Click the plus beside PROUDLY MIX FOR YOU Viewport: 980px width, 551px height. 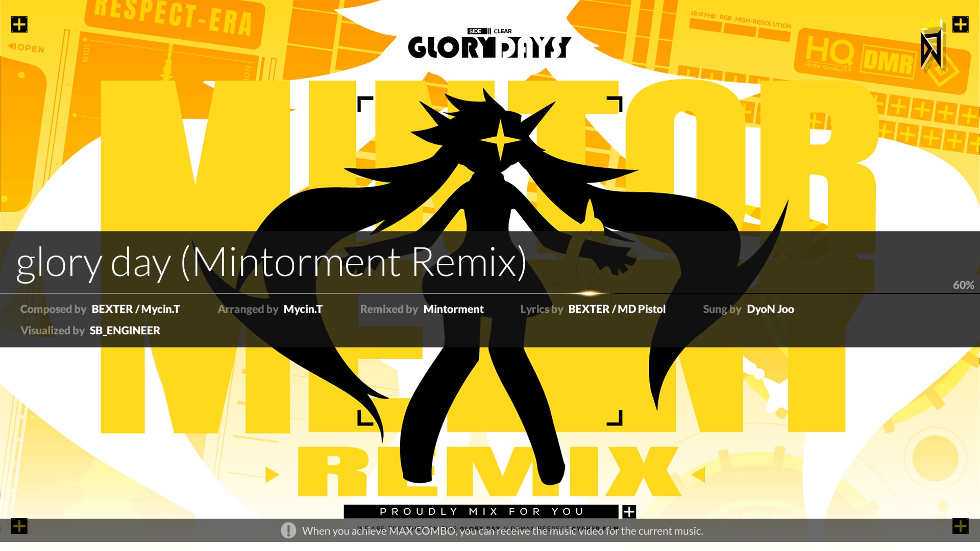(x=629, y=512)
